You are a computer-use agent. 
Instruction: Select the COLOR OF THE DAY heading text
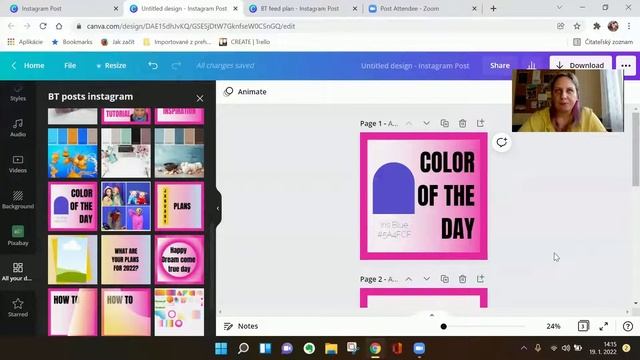click(447, 195)
